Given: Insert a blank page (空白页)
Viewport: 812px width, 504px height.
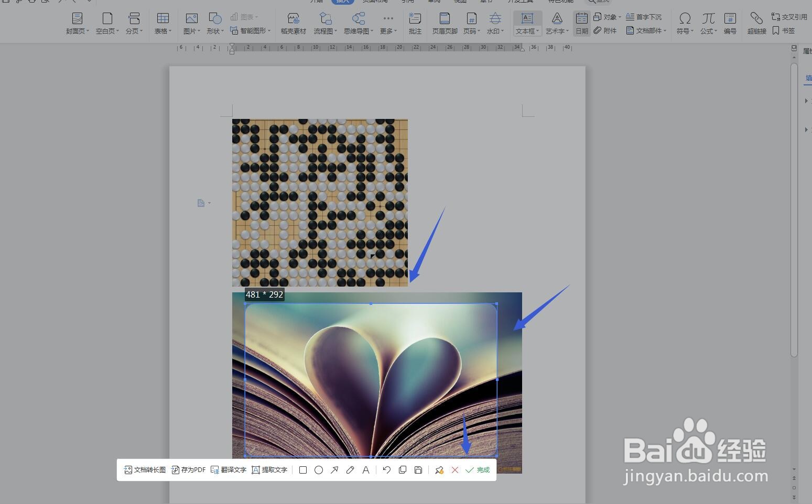Looking at the screenshot, I should (x=107, y=24).
